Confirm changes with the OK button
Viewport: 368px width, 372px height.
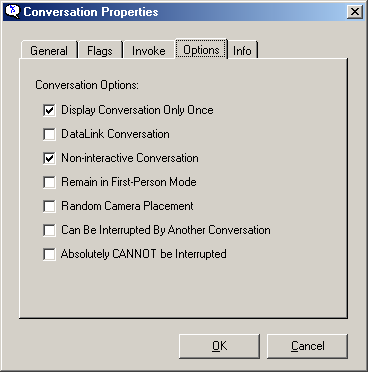(x=219, y=346)
